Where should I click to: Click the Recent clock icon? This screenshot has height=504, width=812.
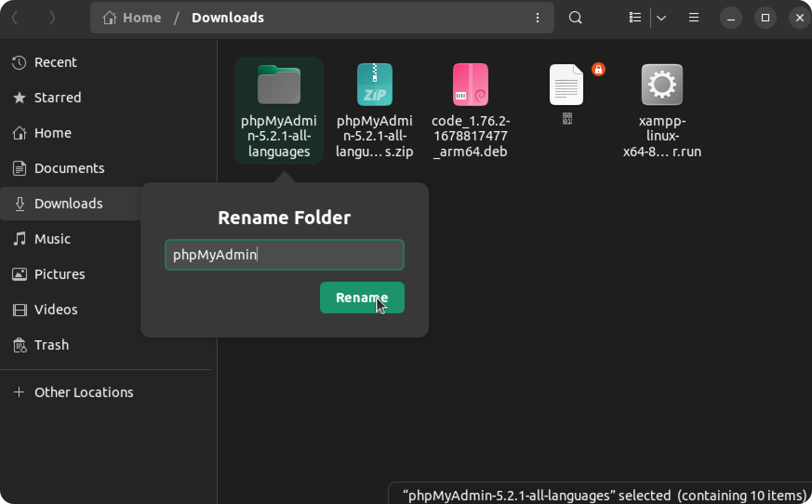pos(19,62)
